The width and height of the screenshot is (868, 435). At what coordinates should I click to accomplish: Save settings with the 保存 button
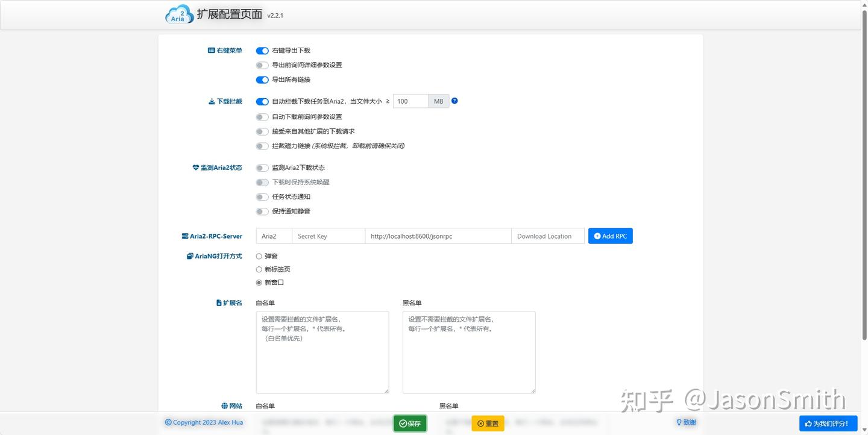(x=409, y=423)
